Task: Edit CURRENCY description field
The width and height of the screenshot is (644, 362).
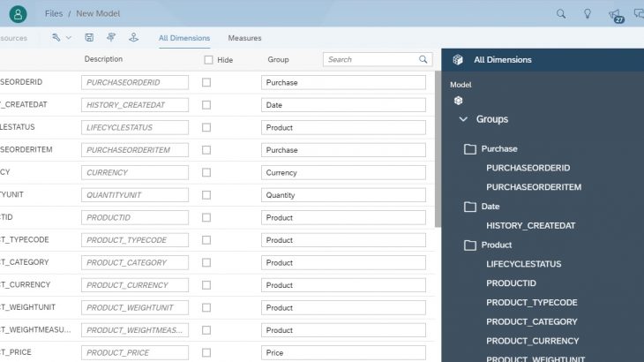Action: (x=135, y=172)
